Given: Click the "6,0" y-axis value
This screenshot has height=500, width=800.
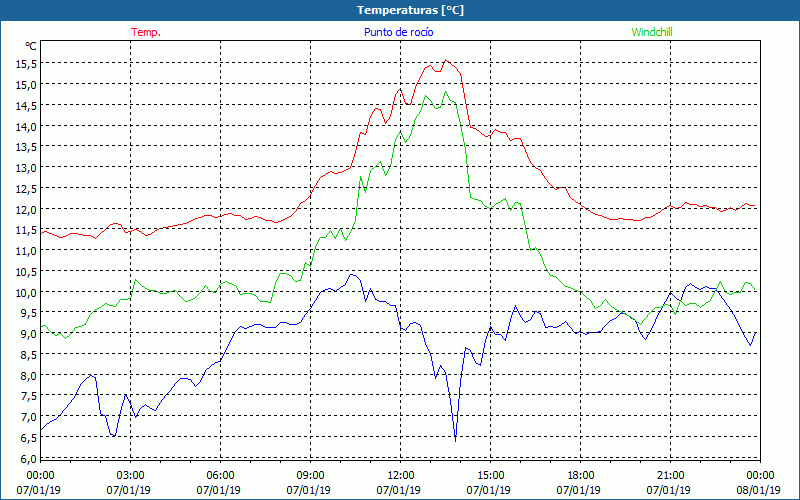Looking at the screenshot, I should pos(28,458).
